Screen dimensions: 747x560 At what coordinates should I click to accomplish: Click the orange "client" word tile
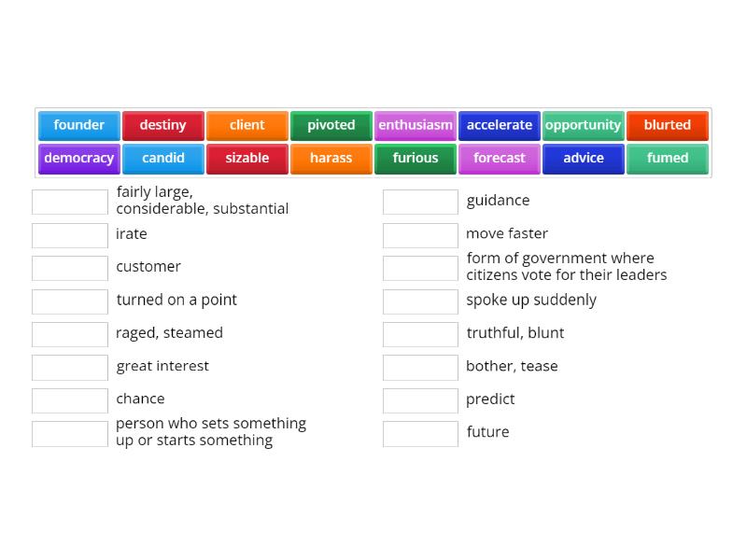click(247, 125)
